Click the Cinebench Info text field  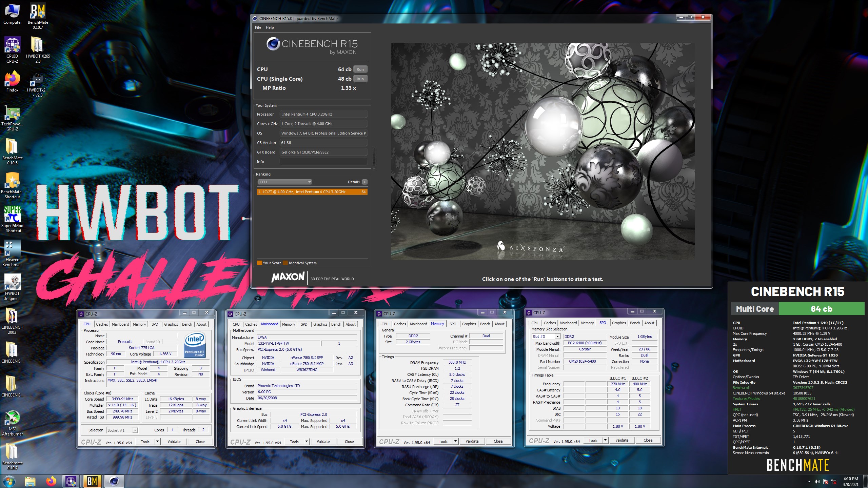[323, 162]
